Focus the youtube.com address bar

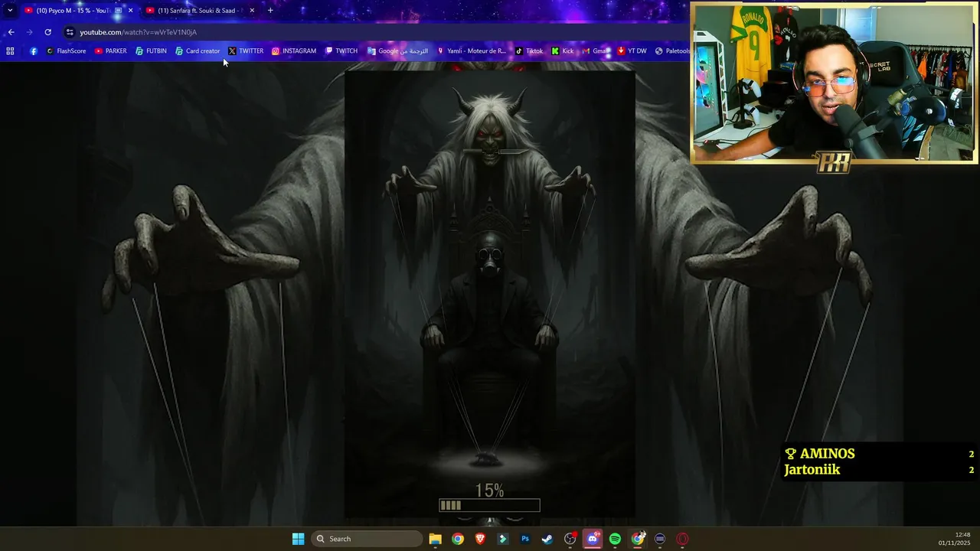[x=375, y=32]
